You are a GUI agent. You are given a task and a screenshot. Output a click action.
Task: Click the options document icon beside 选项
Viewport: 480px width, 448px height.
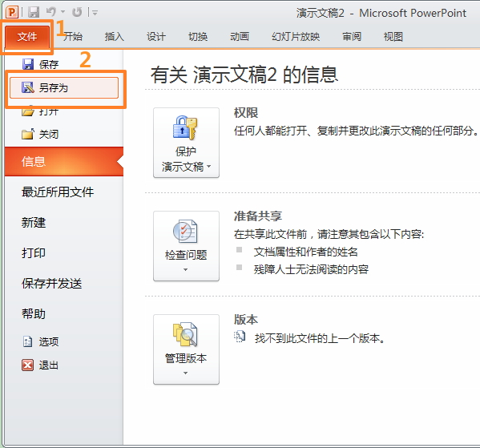pos(28,341)
